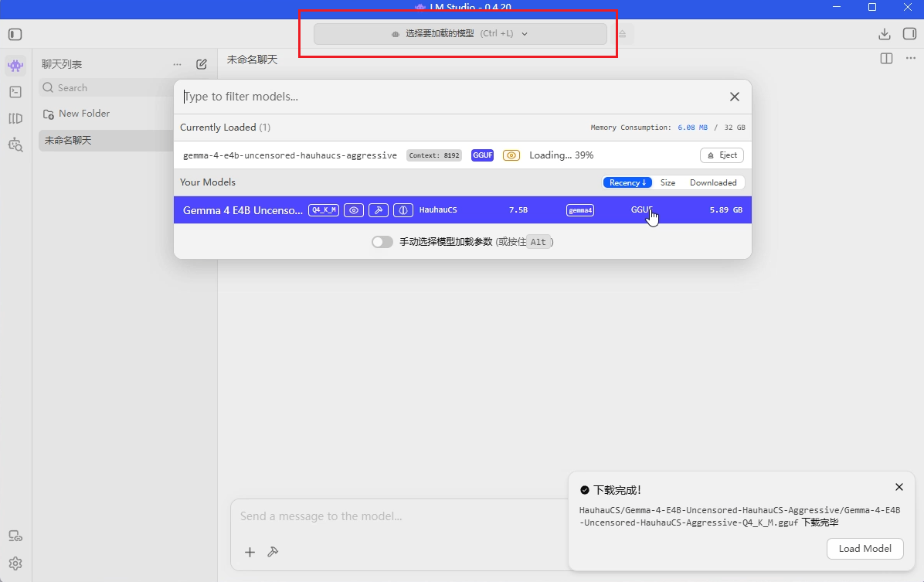The image size is (924, 582).
Task: Click the loading model name gemma-4-e4b-uncensored
Action: coord(290,155)
